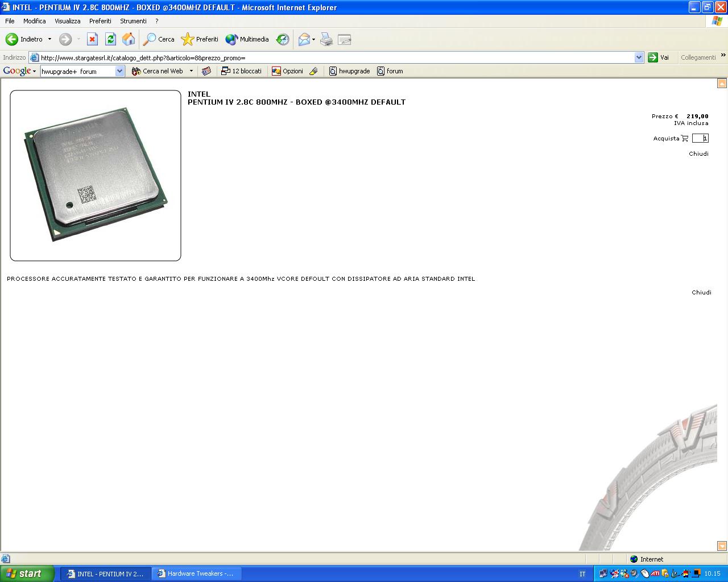Open the Indietro history dropdown arrow
This screenshot has width=728, height=582.
49,39
